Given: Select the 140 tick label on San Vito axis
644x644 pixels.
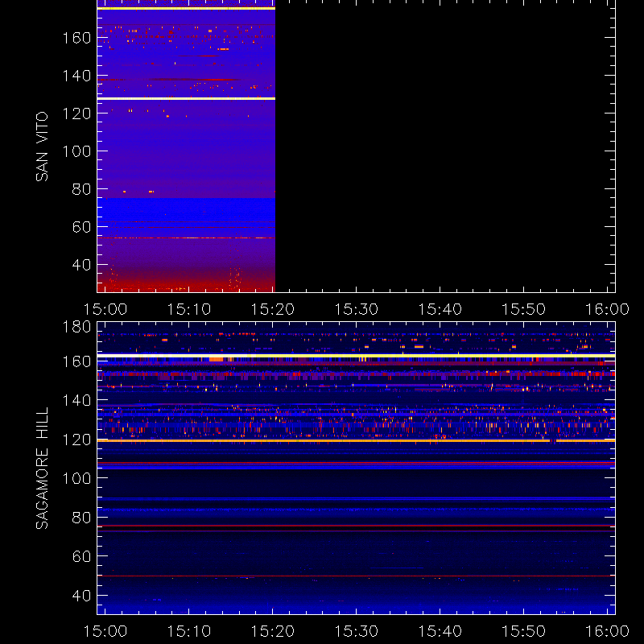Looking at the screenshot, I should pyautogui.click(x=76, y=76).
